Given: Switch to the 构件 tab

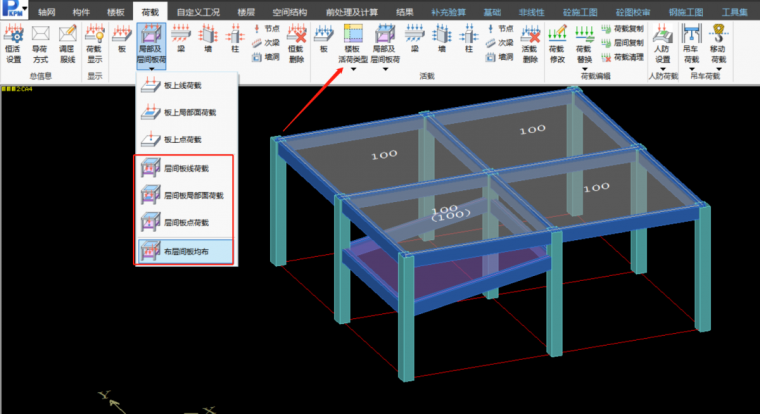Looking at the screenshot, I should 81,12.
